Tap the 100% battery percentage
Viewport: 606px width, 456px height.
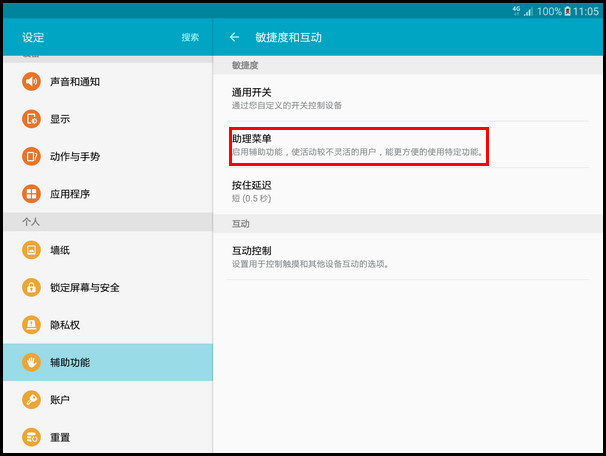point(549,11)
